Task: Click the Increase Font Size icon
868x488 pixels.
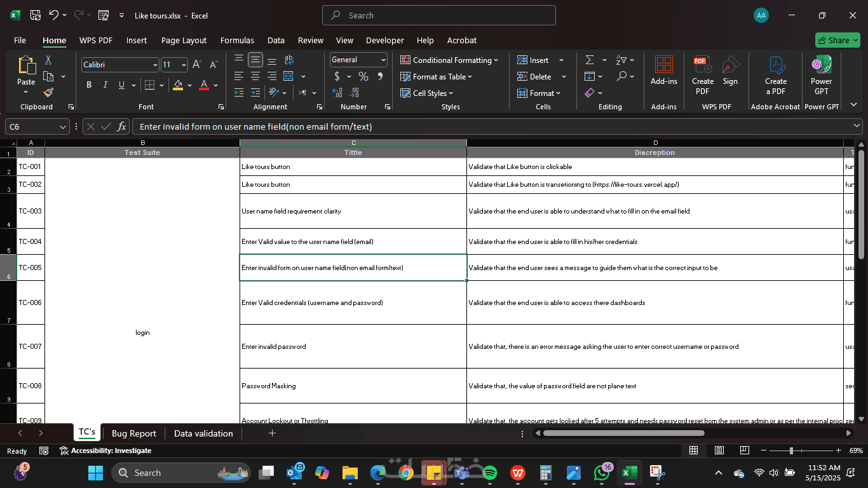Action: point(197,65)
